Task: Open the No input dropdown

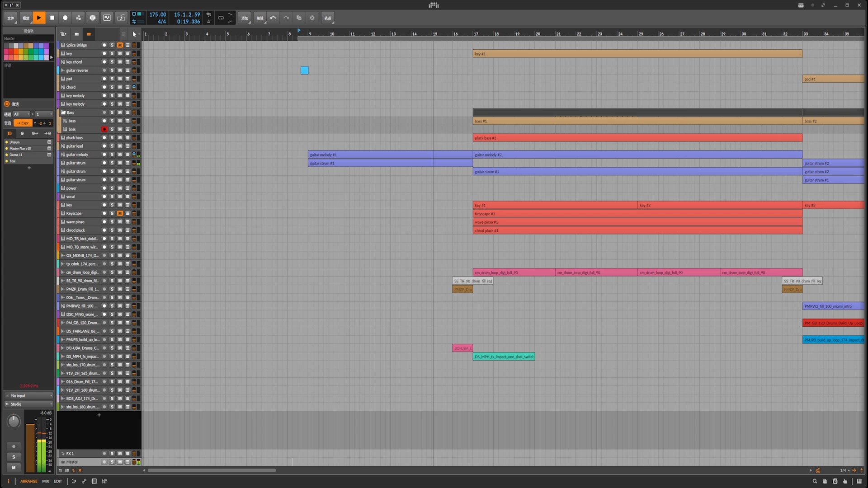Action: 29,396
